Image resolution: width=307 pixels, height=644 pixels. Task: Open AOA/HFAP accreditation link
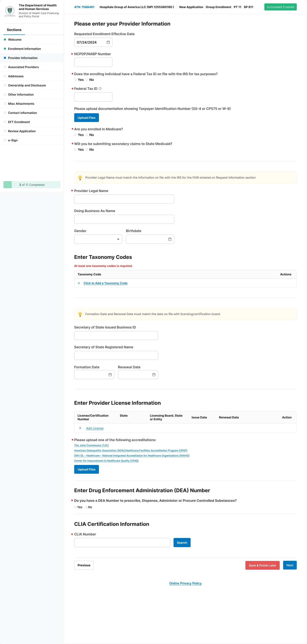pyautogui.click(x=131, y=450)
